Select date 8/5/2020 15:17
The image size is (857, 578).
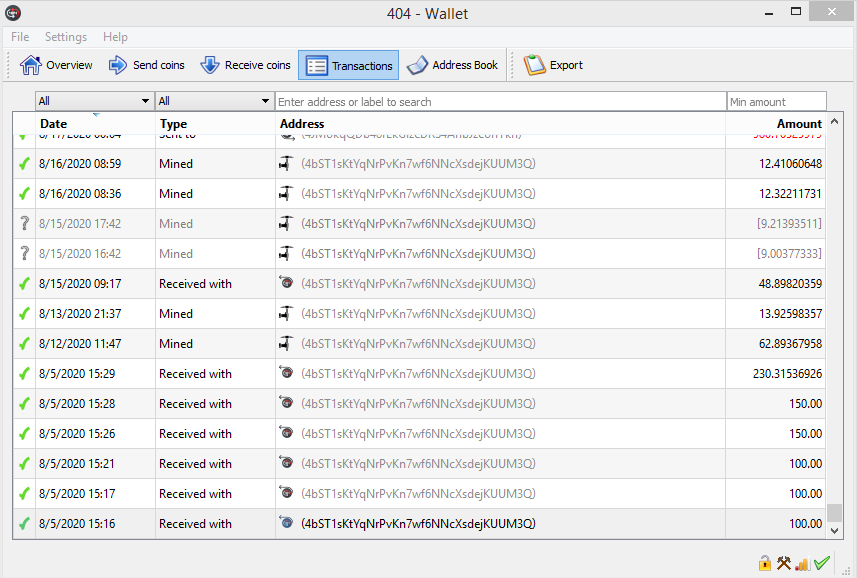click(77, 494)
